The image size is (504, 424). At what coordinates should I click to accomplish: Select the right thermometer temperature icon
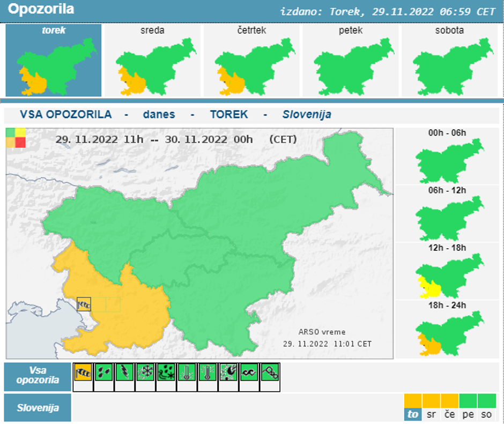[207, 373]
